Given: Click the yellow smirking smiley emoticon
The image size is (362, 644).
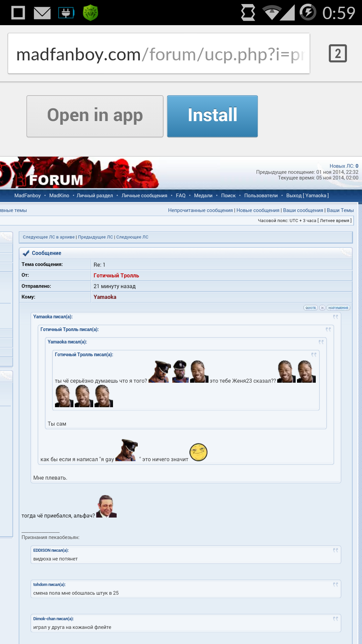Looking at the screenshot, I should pyautogui.click(x=198, y=452).
